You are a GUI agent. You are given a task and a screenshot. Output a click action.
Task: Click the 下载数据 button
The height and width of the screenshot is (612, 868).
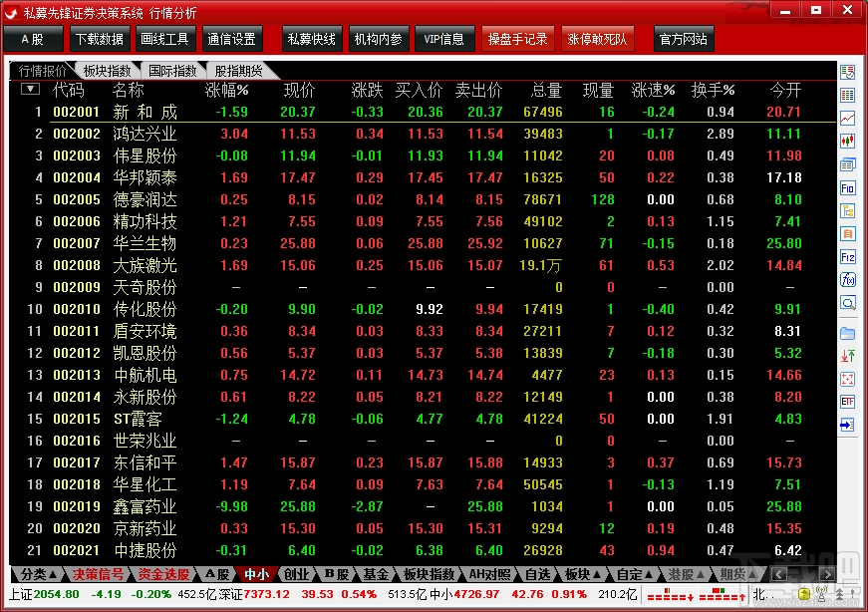[100, 39]
